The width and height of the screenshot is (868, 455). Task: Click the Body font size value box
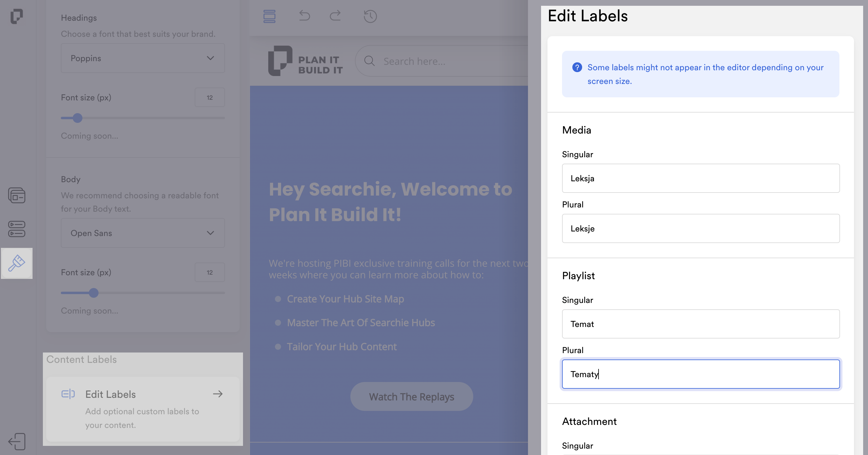210,272
